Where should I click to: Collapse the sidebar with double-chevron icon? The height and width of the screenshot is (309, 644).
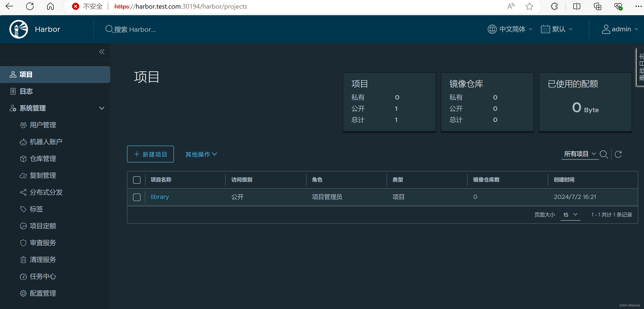[102, 52]
